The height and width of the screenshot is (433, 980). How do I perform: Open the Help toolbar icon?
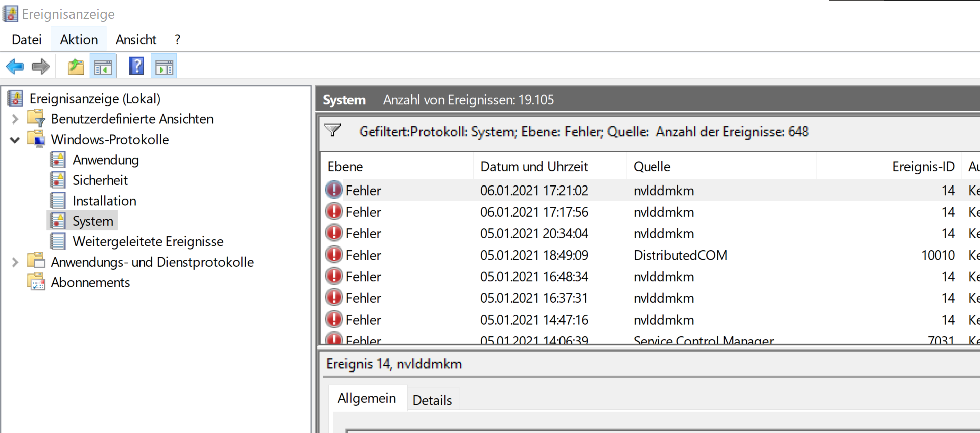136,66
